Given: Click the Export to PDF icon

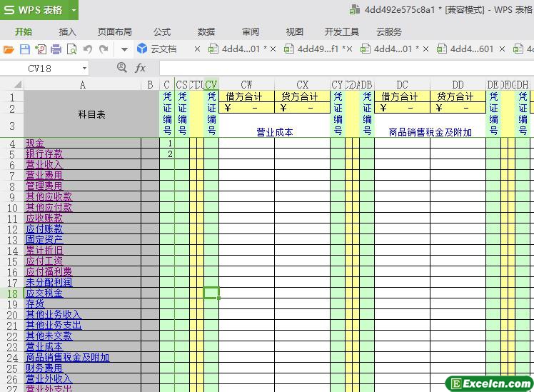Looking at the screenshot, I should pyautogui.click(x=40, y=49).
